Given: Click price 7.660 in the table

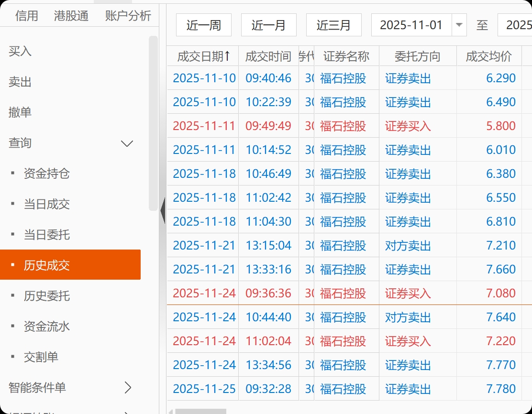Looking at the screenshot, I should pos(501,269).
